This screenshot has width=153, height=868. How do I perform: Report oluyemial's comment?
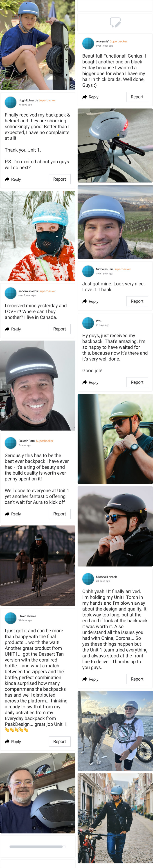[x=137, y=97]
